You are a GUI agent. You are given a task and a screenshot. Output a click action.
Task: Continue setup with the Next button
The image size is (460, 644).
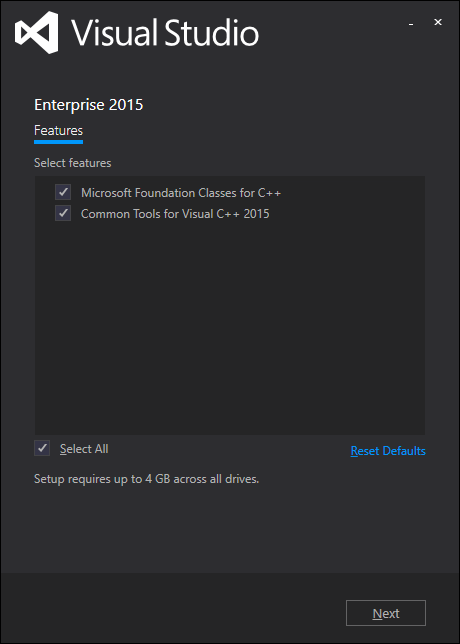pyautogui.click(x=386, y=613)
